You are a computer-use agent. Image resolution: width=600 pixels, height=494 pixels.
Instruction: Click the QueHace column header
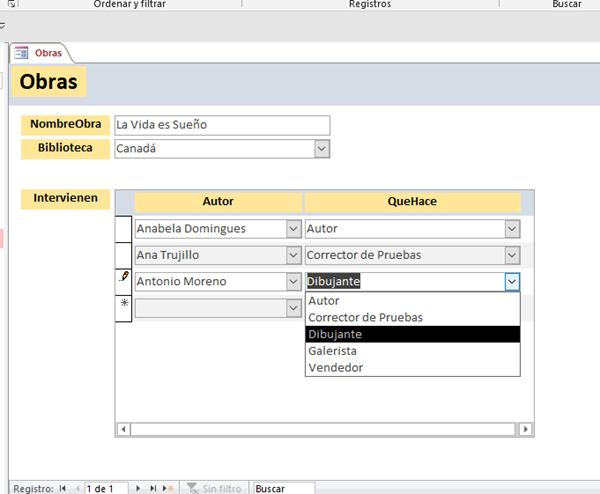tap(412, 201)
